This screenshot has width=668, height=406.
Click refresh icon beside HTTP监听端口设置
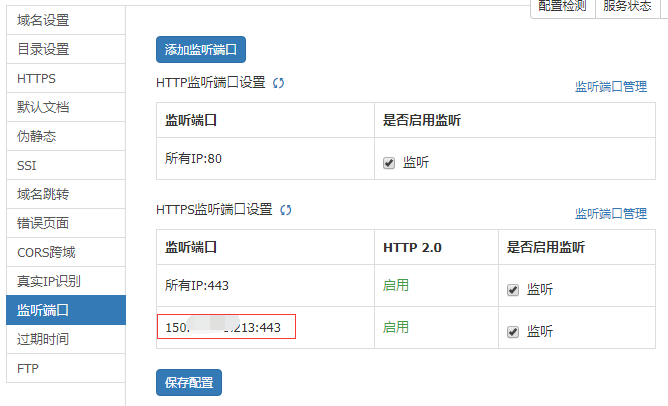[279, 83]
